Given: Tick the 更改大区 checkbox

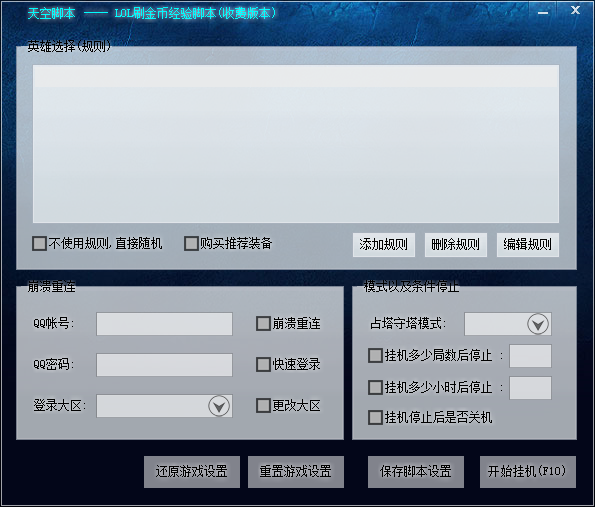Looking at the screenshot, I should 263,405.
